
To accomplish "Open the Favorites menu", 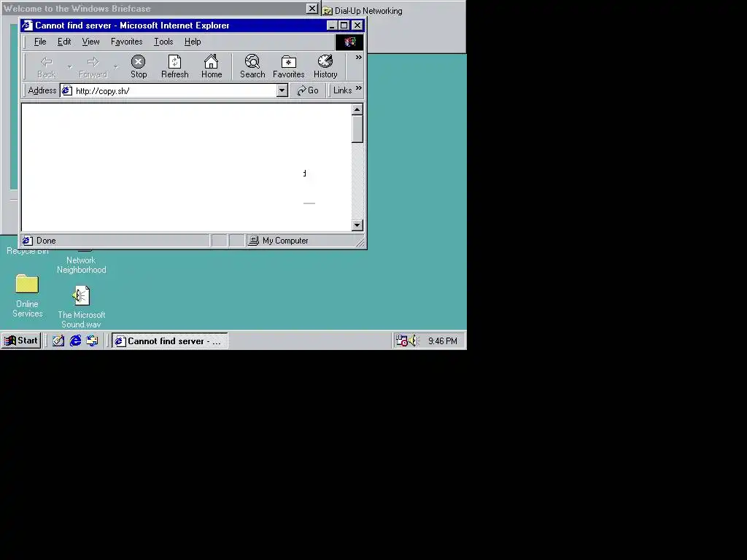I will (x=127, y=42).
